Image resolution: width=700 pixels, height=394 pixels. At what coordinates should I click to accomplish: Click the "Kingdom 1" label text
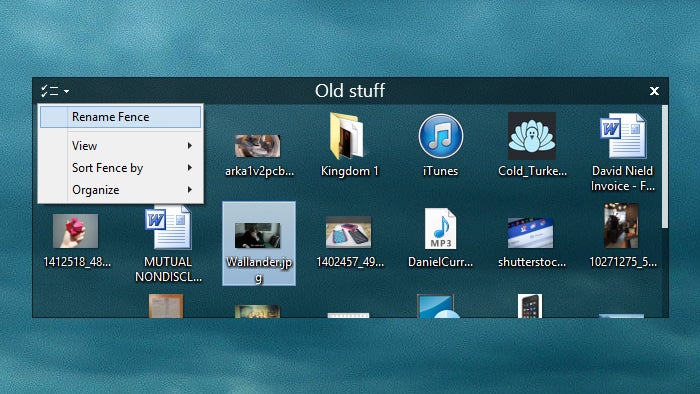[350, 171]
